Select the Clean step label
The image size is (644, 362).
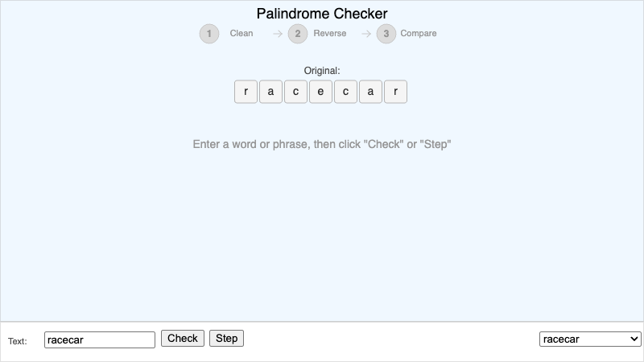tap(242, 34)
